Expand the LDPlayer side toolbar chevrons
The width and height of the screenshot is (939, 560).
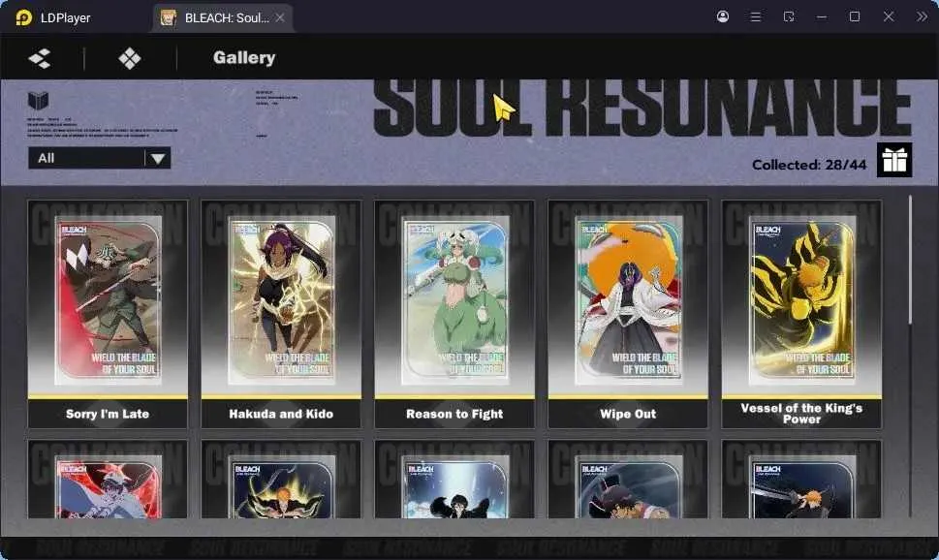pos(922,16)
